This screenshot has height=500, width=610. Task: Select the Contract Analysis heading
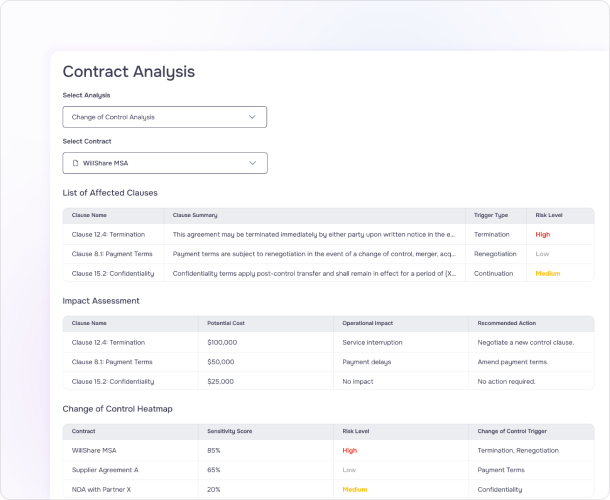129,72
